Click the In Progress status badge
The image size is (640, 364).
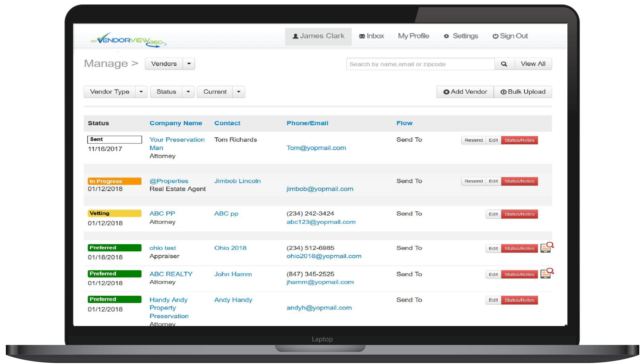[x=115, y=181]
